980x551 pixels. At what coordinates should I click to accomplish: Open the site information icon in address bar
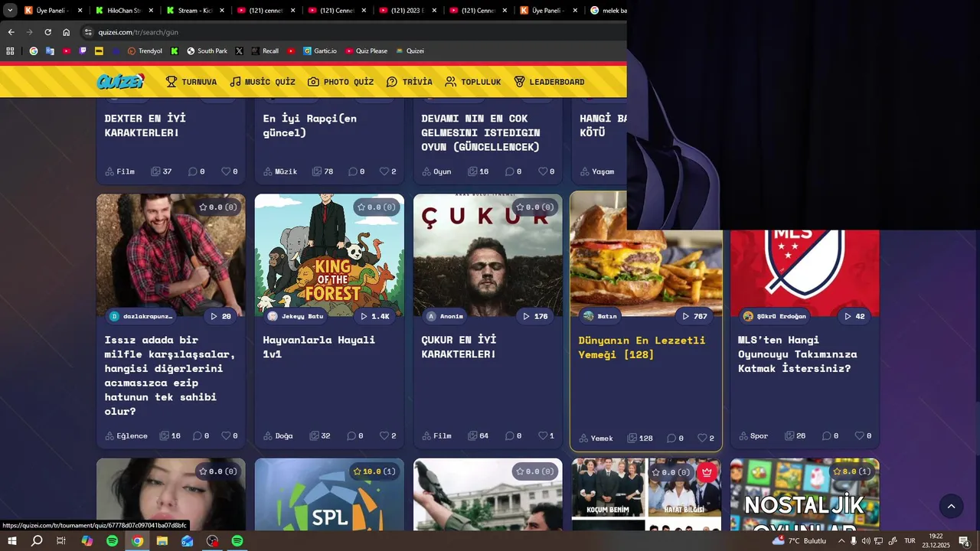click(88, 32)
